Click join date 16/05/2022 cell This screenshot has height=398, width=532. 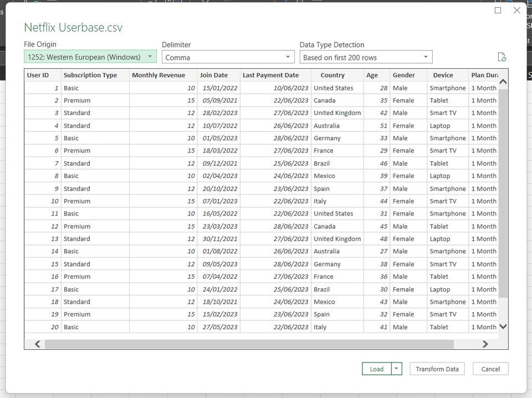[x=218, y=214]
